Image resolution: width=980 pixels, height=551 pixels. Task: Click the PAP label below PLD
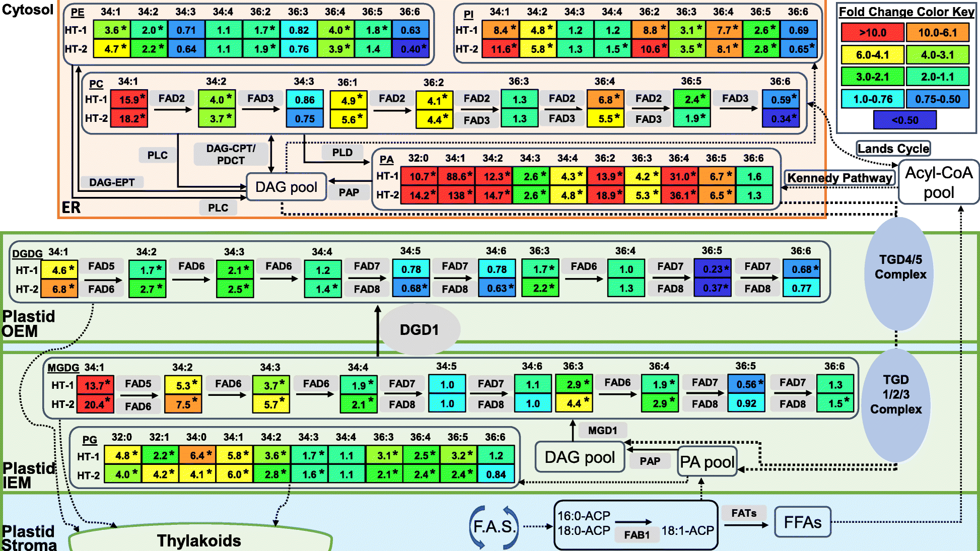348,192
